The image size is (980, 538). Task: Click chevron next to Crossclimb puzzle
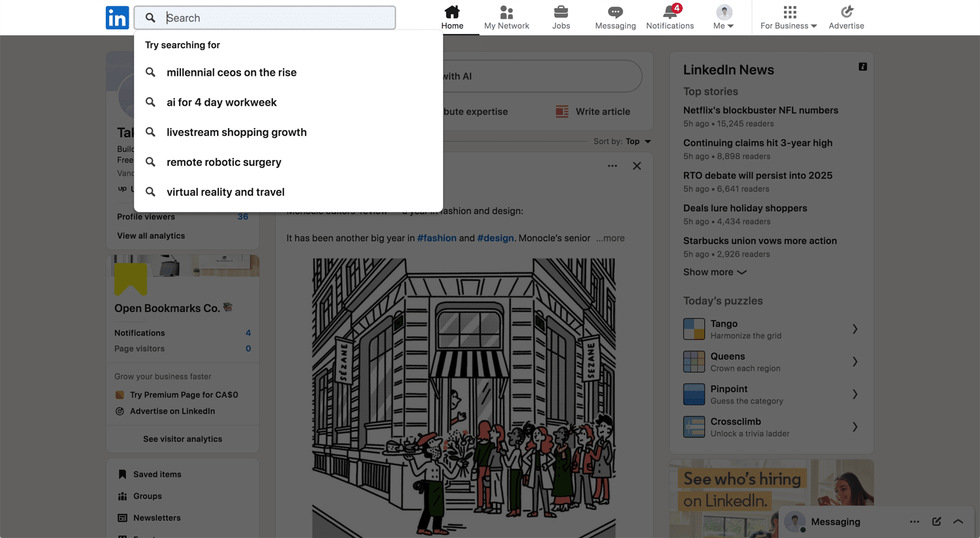(x=855, y=427)
